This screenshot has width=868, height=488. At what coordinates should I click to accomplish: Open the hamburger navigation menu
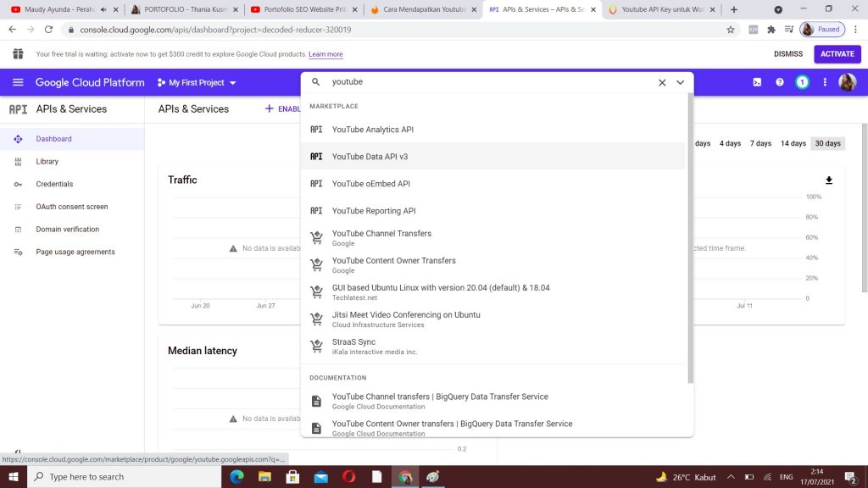tap(18, 82)
